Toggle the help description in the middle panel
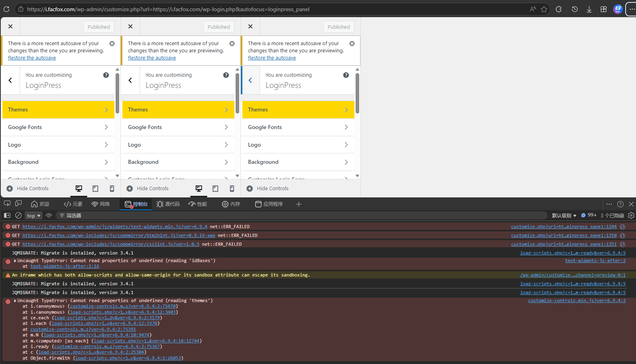 [226, 75]
